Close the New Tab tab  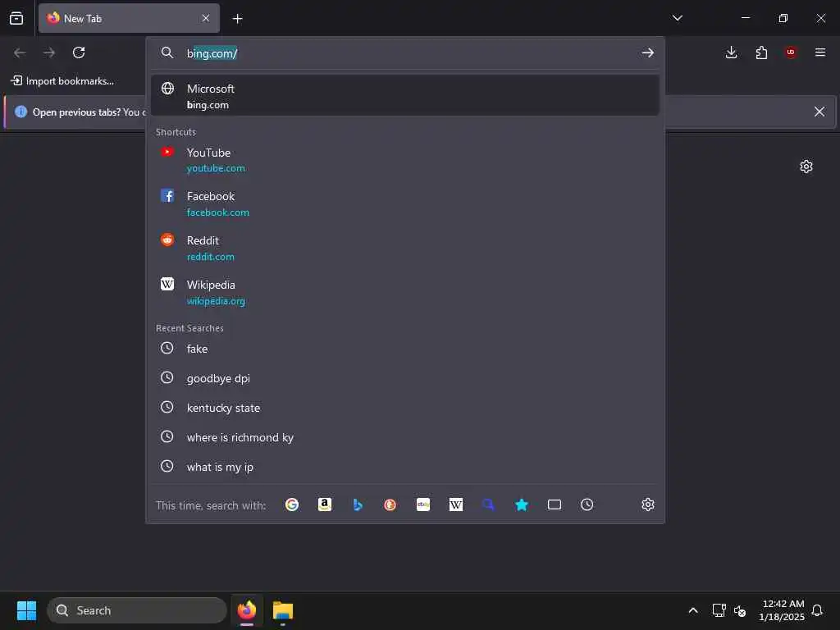coord(206,18)
